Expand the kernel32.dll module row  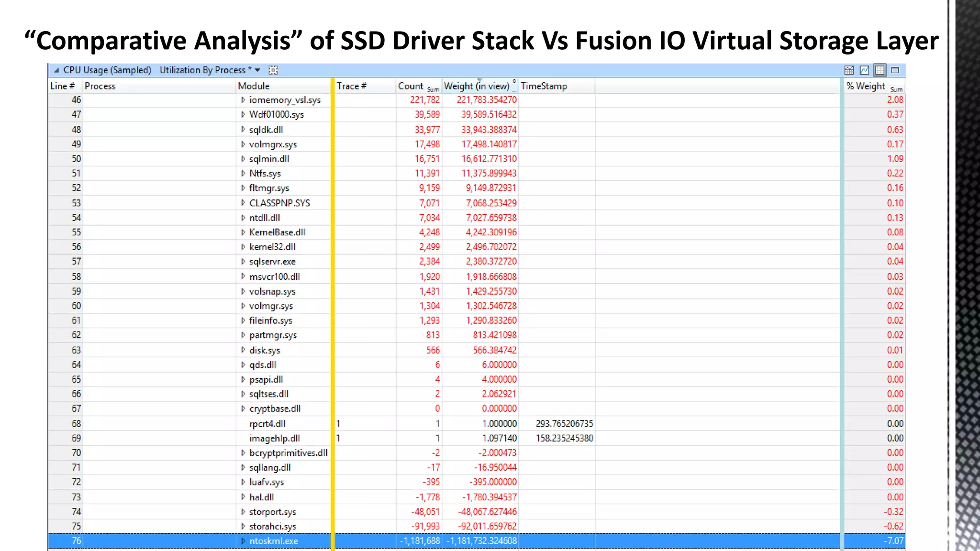(243, 247)
